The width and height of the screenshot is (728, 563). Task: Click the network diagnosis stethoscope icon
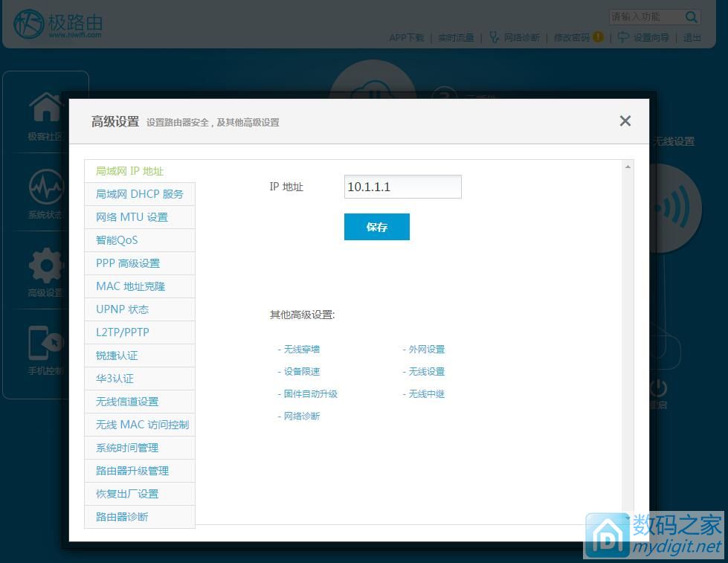494,37
